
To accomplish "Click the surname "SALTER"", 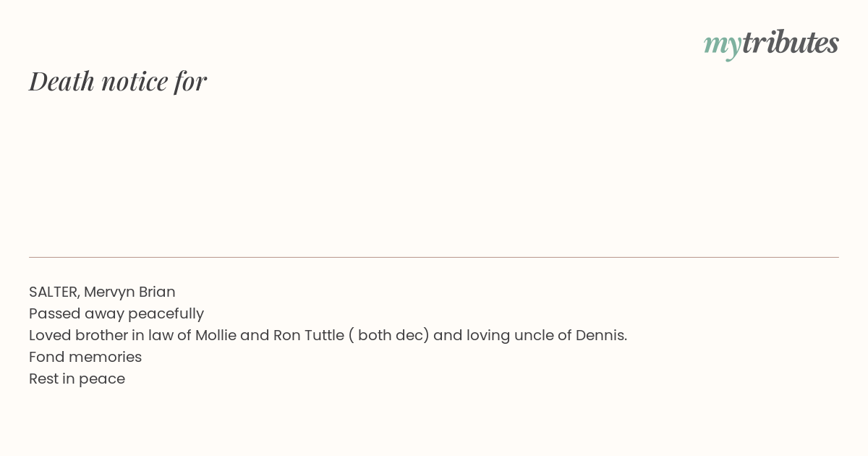I will (x=54, y=292).
